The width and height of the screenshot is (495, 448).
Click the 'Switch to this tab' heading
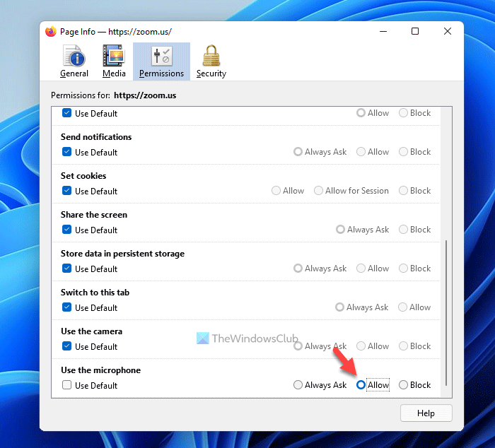(x=95, y=293)
